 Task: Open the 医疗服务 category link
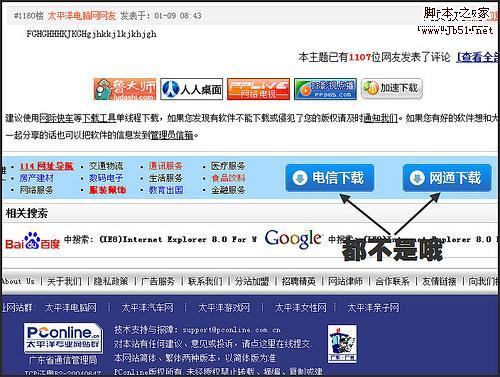(x=228, y=166)
